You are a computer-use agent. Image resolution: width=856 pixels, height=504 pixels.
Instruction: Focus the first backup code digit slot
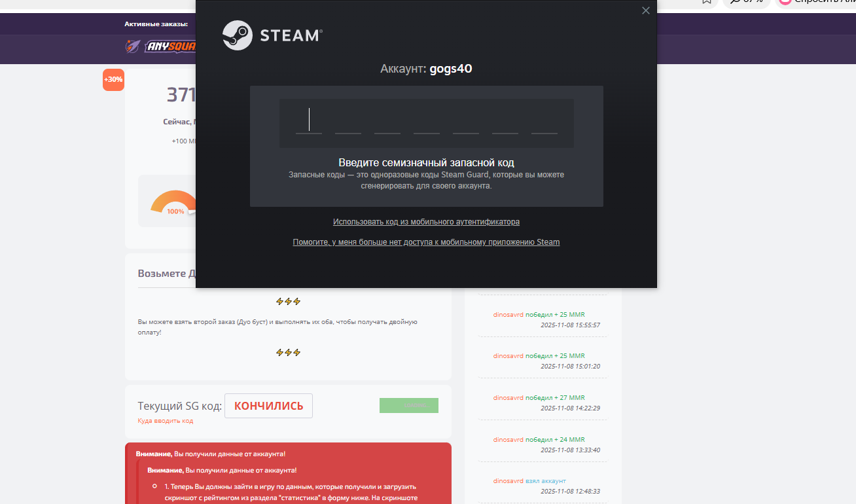pos(309,122)
